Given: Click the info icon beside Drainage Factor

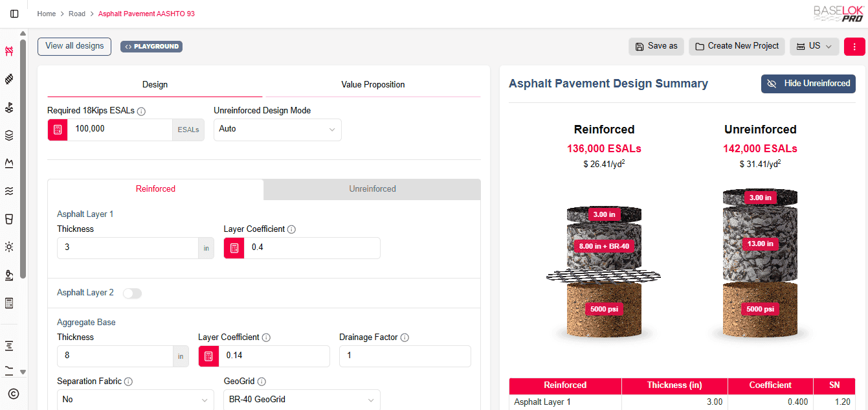Looking at the screenshot, I should (x=405, y=337).
